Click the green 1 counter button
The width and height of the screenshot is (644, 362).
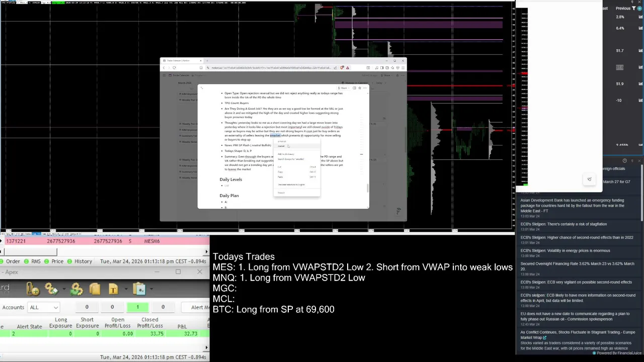(137, 307)
